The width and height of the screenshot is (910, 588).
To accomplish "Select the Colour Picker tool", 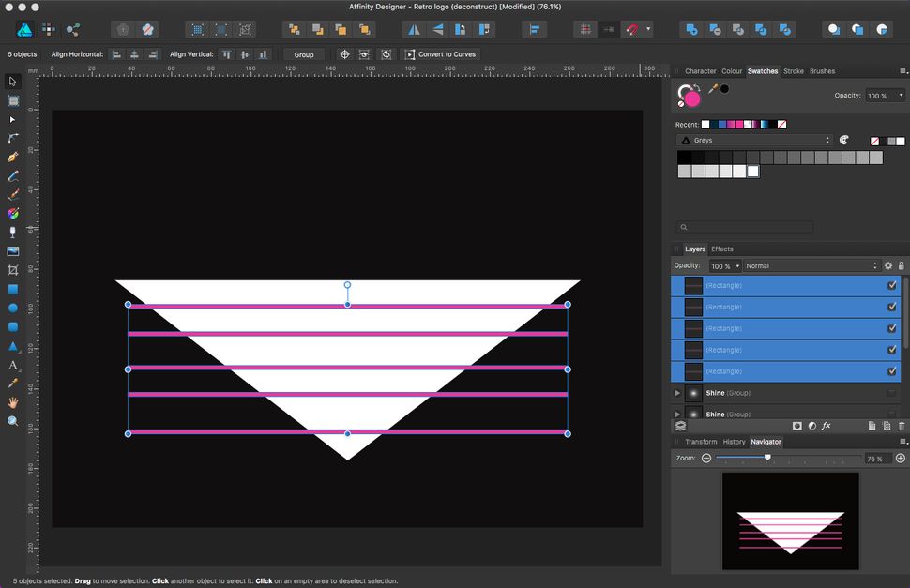I will point(12,382).
